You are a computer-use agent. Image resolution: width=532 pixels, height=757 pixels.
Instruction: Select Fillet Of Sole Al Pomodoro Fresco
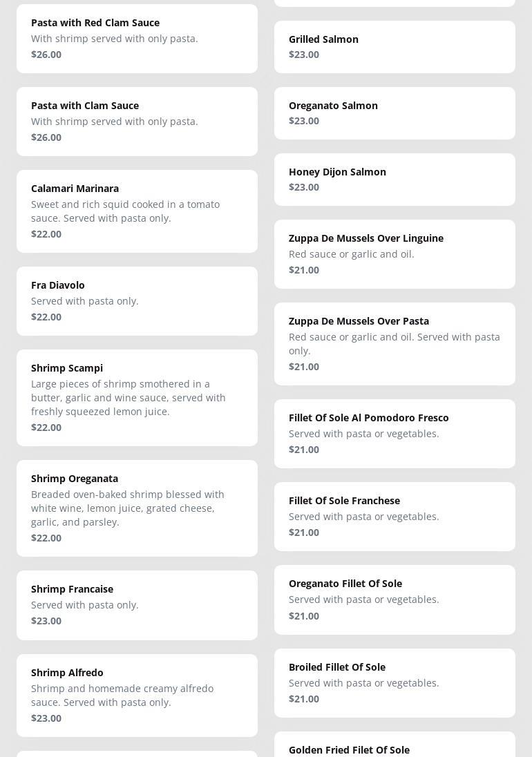[395, 434]
